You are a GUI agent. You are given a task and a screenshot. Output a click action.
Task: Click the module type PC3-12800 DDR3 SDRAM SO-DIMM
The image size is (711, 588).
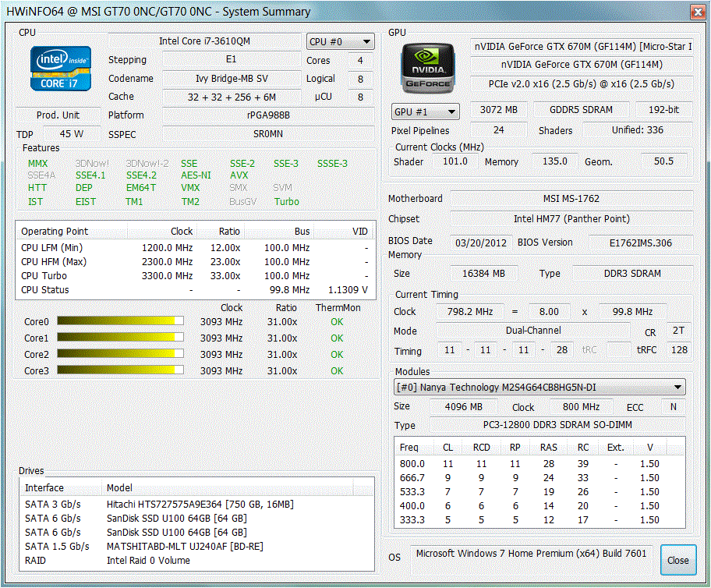coord(557,425)
